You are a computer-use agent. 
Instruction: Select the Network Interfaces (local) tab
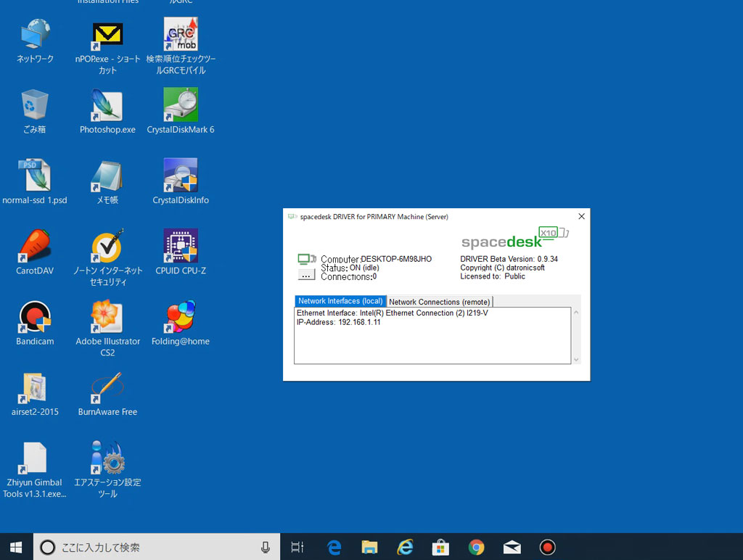point(340,301)
